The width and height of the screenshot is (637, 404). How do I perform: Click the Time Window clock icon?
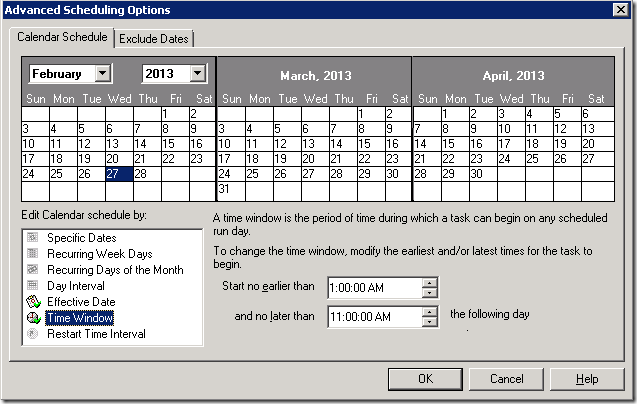tap(33, 318)
